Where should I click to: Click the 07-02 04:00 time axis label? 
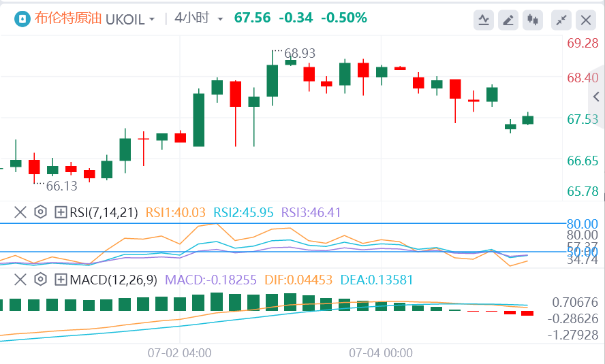[x=179, y=353]
